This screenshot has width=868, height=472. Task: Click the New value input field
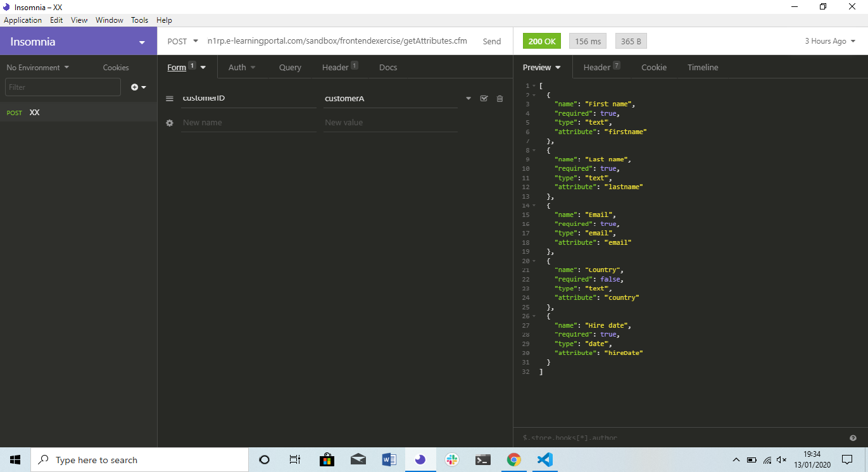tap(390, 123)
